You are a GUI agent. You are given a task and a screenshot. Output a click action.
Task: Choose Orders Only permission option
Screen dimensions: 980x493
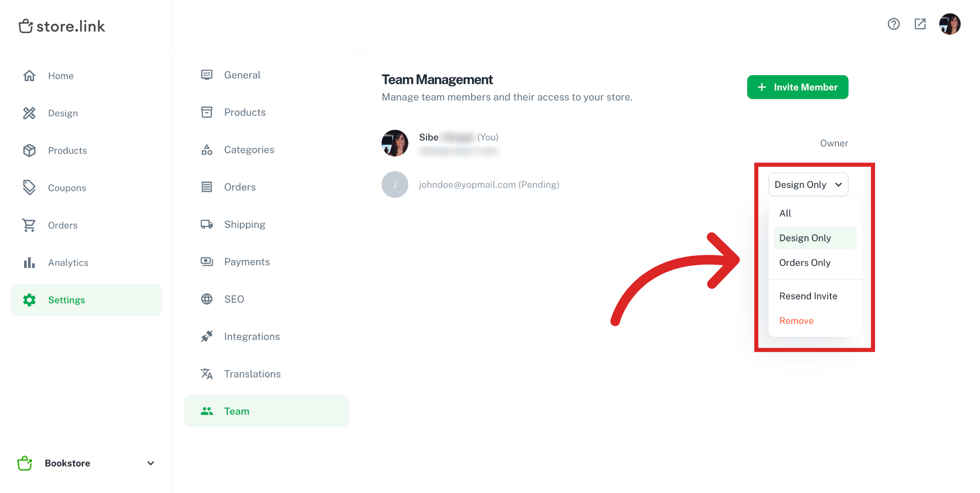click(x=805, y=262)
